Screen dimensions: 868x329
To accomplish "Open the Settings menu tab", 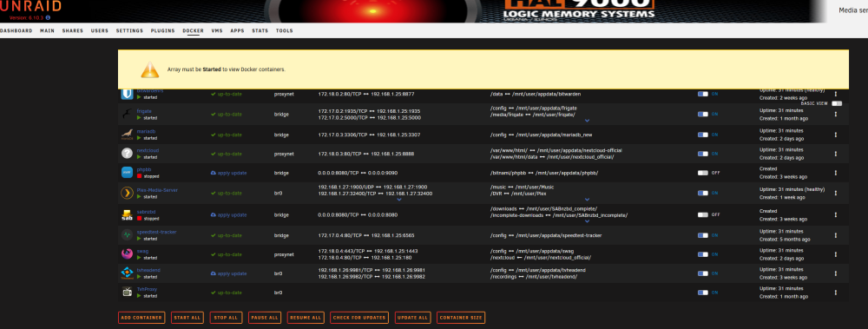I will (x=129, y=30).
